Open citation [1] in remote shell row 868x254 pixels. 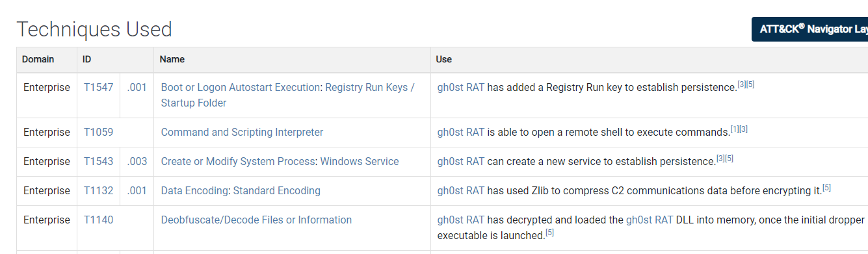click(735, 129)
